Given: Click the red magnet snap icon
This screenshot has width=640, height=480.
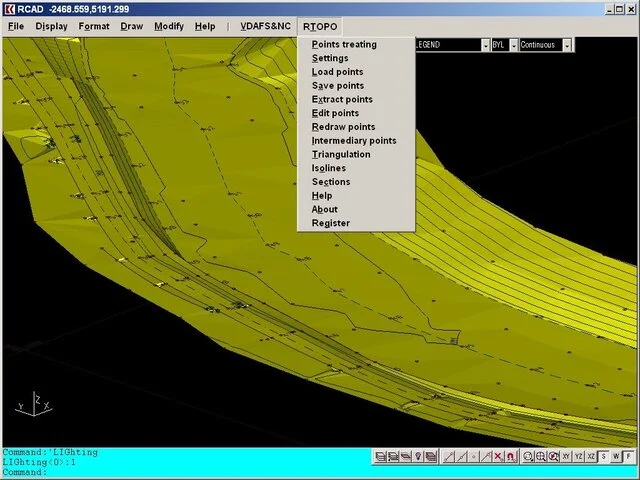Looking at the screenshot, I should (x=511, y=456).
